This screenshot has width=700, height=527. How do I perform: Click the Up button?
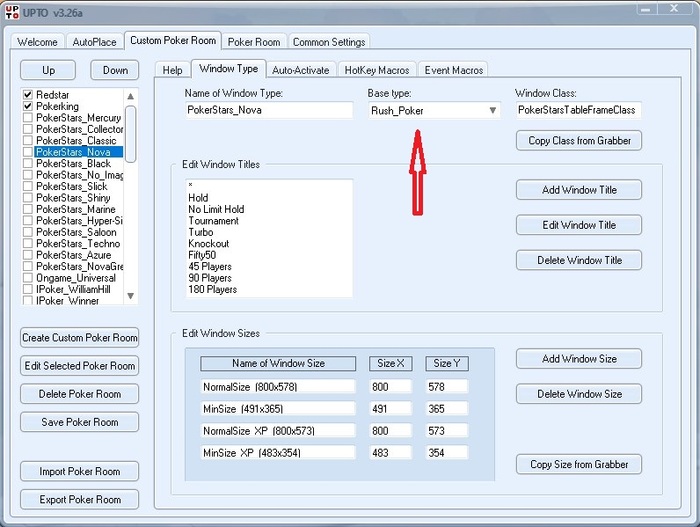tap(48, 70)
